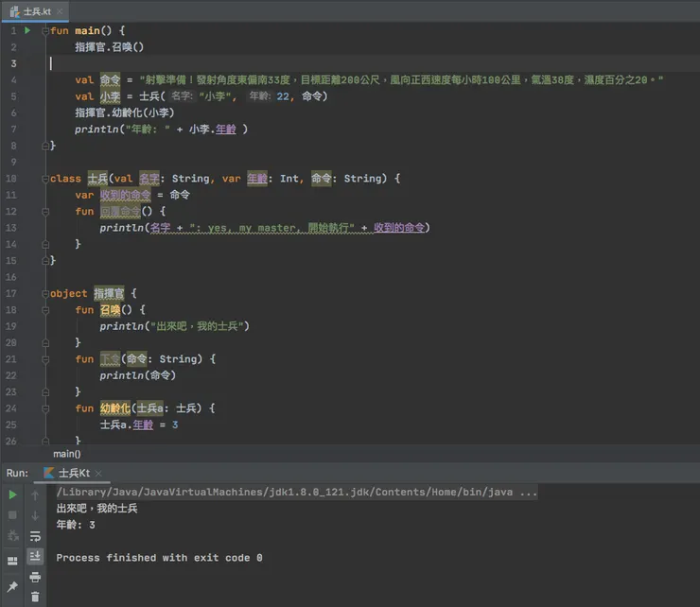Click the value 3 assigned on line 25
700x607 pixels.
[175, 425]
